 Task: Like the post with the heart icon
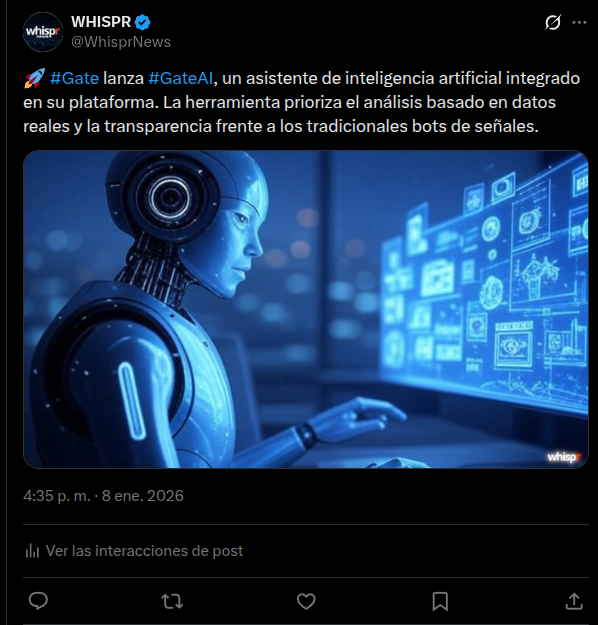[306, 601]
